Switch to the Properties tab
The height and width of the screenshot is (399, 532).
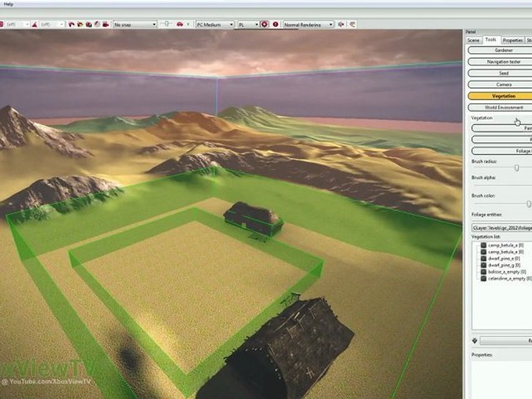tap(512, 40)
